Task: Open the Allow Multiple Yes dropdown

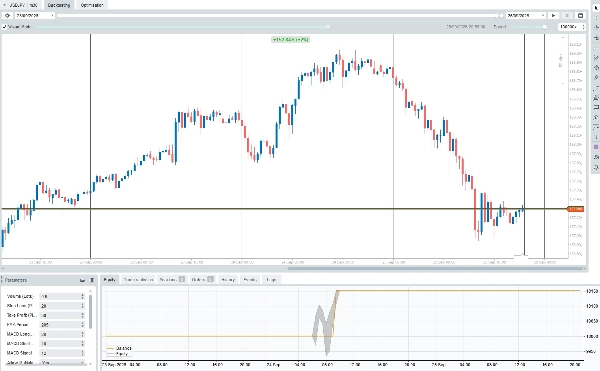Action: [62, 362]
